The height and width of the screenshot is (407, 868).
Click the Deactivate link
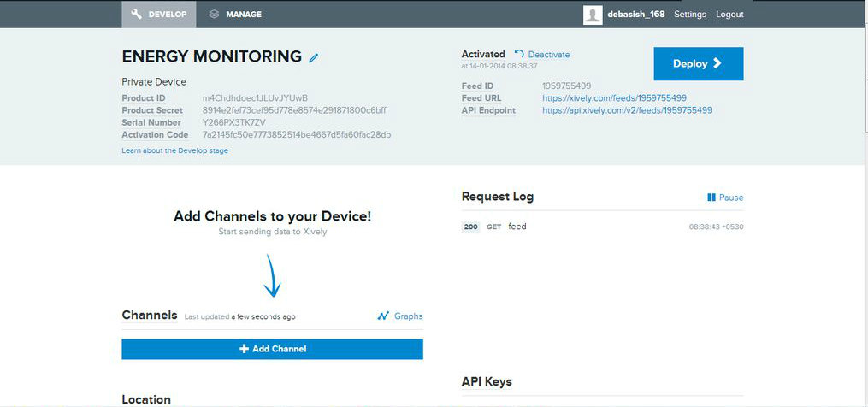click(548, 55)
